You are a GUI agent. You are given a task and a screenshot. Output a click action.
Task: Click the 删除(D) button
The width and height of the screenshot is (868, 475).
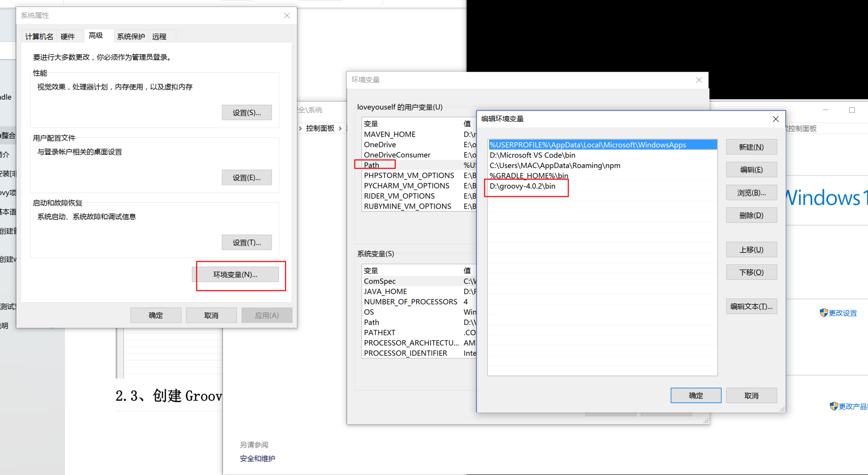[751, 215]
